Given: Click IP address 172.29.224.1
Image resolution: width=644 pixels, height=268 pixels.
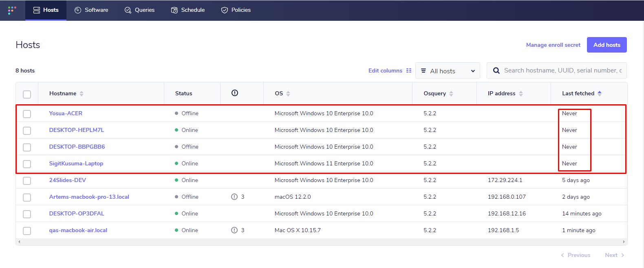Looking at the screenshot, I should [505, 180].
